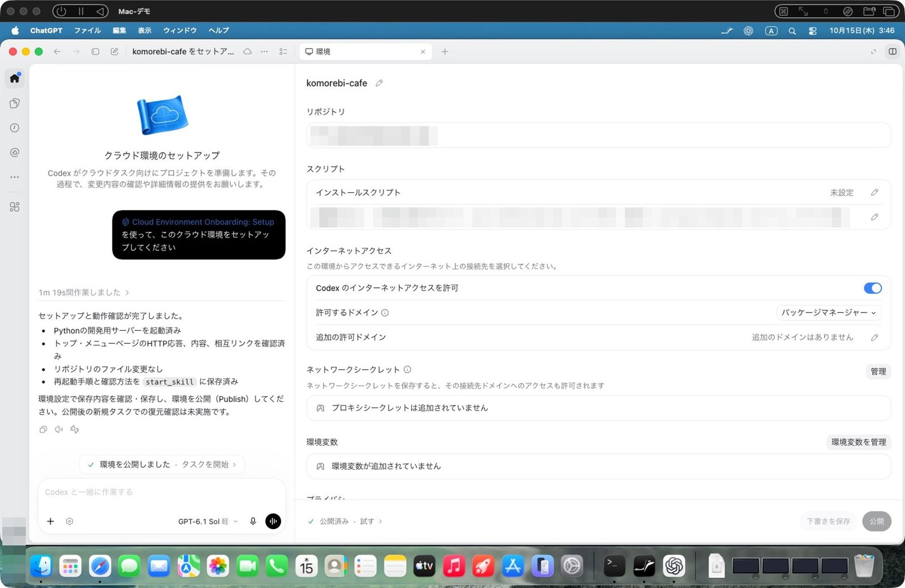905x588 pixels.
Task: Click the 管理 button for network secrets
Action: pos(878,371)
